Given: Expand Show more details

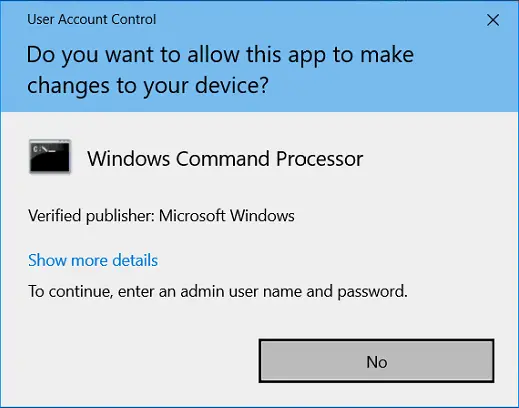Looking at the screenshot, I should [93, 260].
